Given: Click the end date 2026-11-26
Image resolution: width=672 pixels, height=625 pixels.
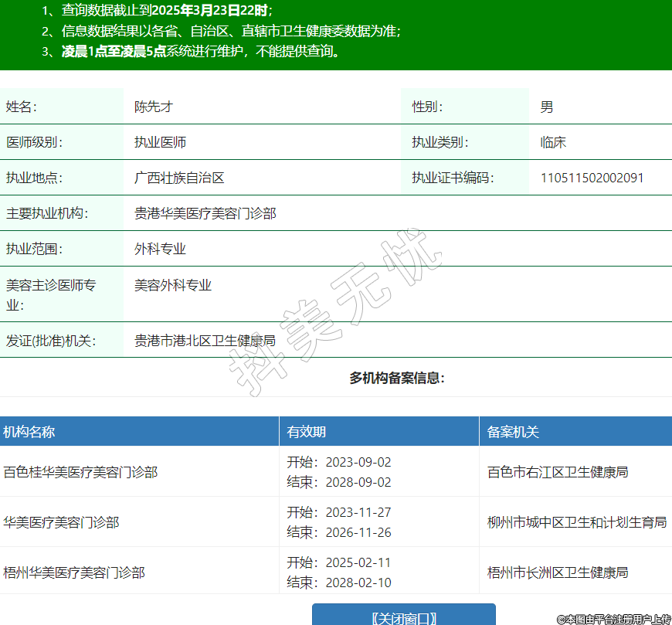Looking at the screenshot, I should click(x=358, y=532).
